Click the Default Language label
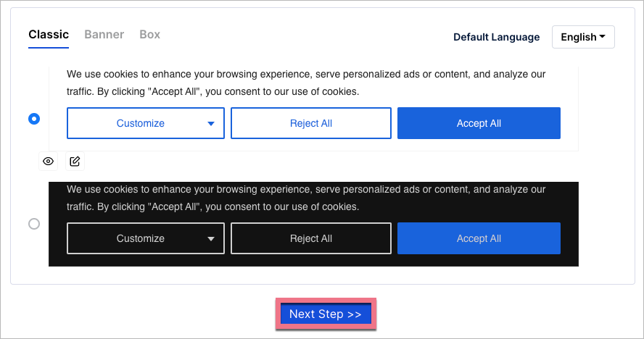The width and height of the screenshot is (644, 339). tap(496, 37)
